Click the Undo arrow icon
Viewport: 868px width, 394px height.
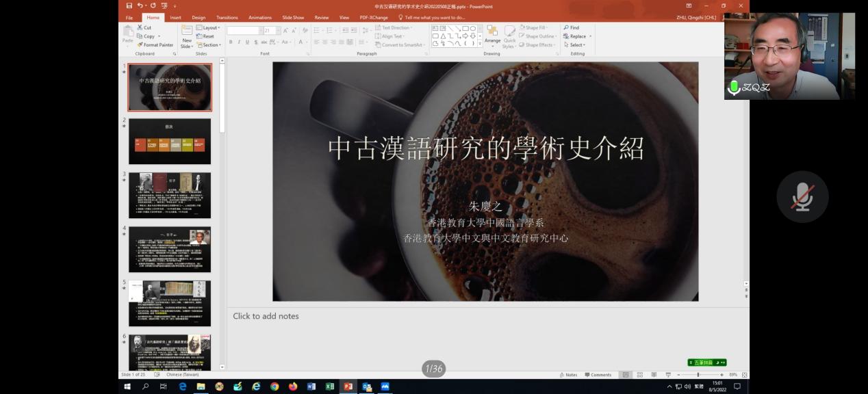pyautogui.click(x=140, y=6)
